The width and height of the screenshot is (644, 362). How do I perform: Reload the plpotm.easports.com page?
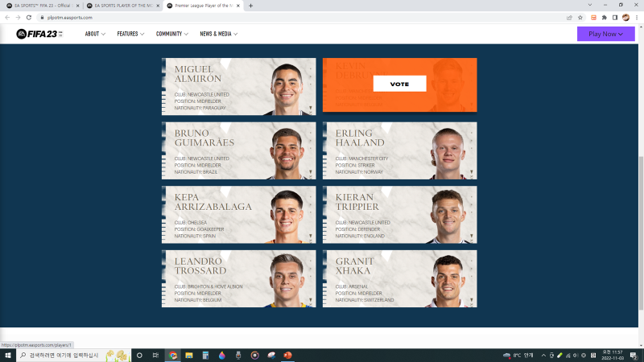click(x=29, y=18)
